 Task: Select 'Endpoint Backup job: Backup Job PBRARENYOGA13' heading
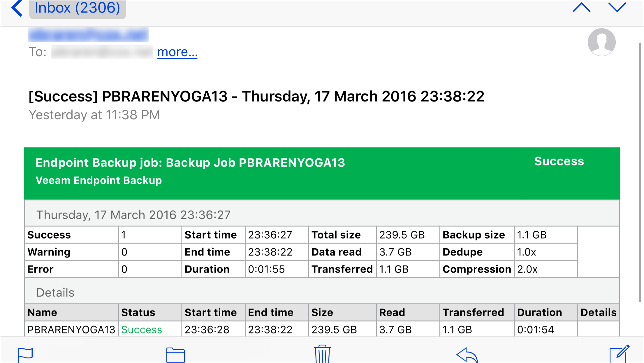pos(190,163)
